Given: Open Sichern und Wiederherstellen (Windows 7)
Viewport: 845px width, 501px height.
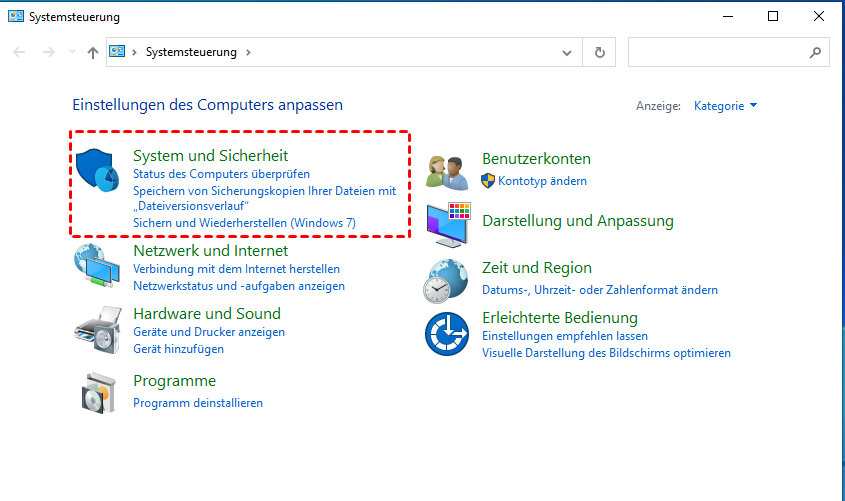Looking at the screenshot, I should [x=244, y=222].
